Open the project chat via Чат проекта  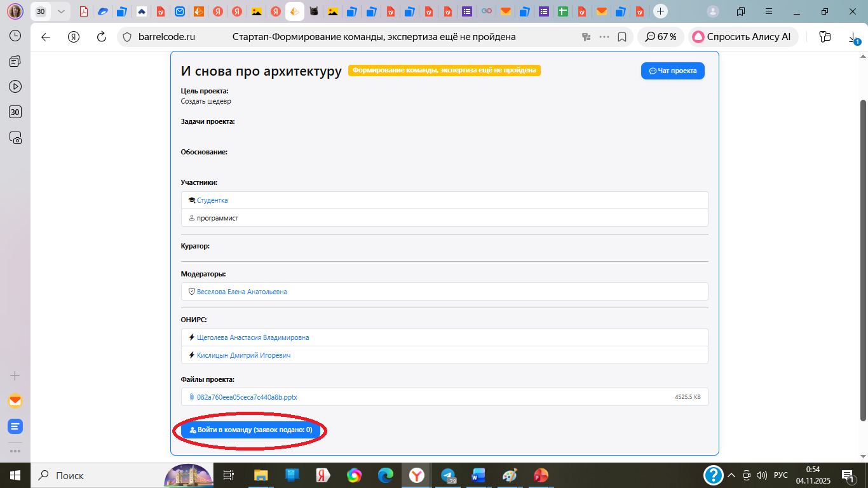tap(673, 71)
